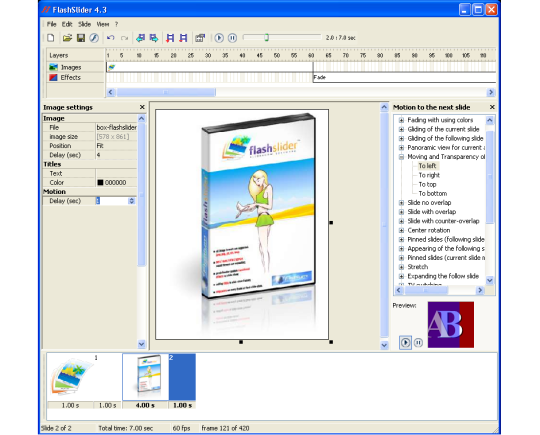
Task: Redo the last action
Action: [124, 38]
